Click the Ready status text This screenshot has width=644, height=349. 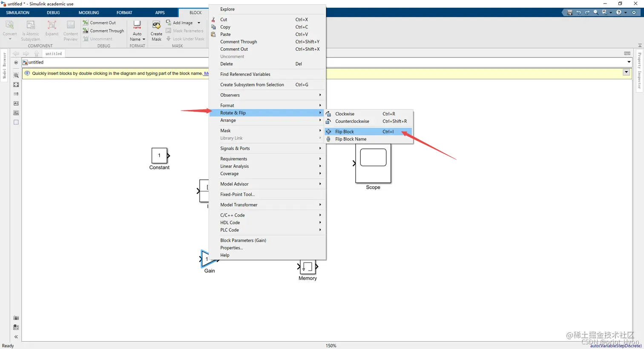coord(8,346)
